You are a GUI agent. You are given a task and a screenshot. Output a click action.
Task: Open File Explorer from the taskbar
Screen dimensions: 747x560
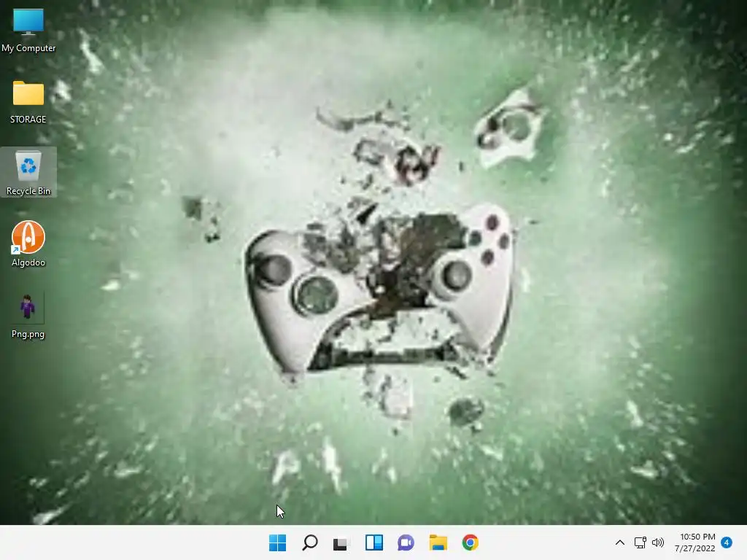(438, 542)
